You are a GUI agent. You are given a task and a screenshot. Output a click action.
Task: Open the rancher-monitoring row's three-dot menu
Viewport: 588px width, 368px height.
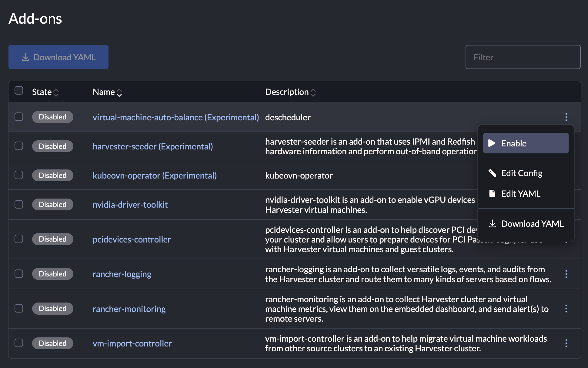click(566, 309)
